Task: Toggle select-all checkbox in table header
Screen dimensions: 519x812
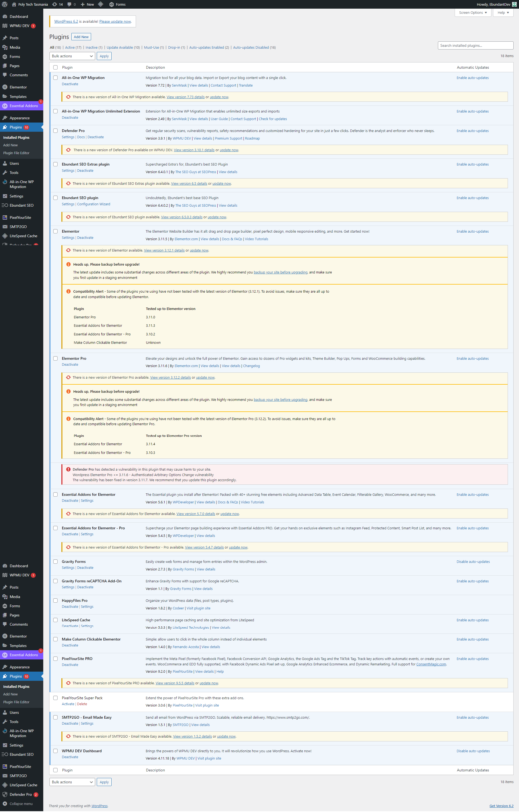Action: [56, 67]
